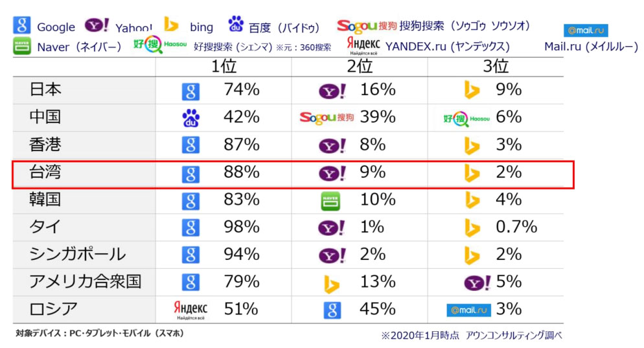Click the Haosou logo in the 中国 row
Viewport: 644px width, 348px height.
[466, 119]
